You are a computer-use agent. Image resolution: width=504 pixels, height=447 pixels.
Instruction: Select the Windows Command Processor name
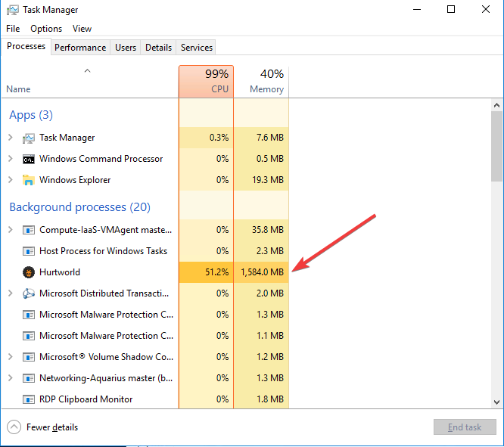101,159
